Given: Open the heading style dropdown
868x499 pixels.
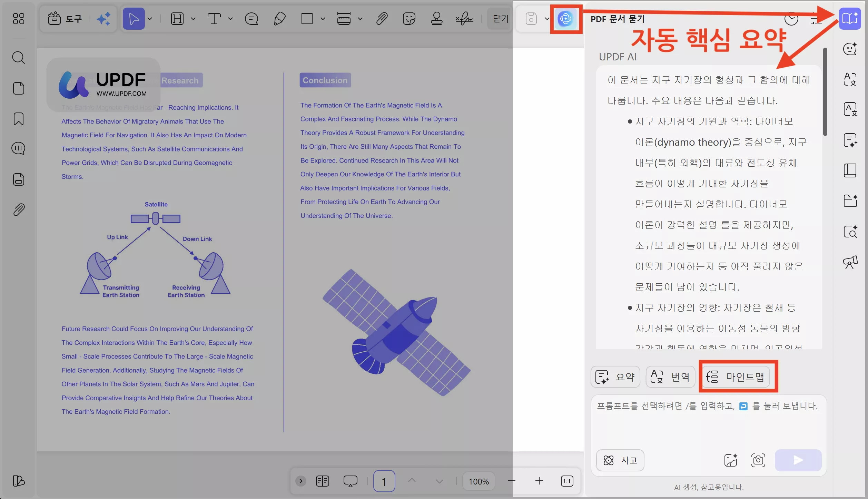Looking at the screenshot, I should pyautogui.click(x=193, y=19).
